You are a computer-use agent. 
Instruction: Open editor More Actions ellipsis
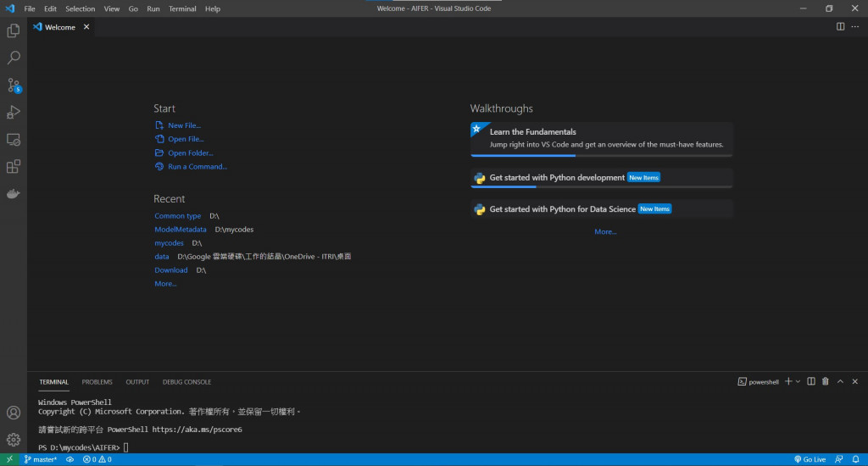855,26
